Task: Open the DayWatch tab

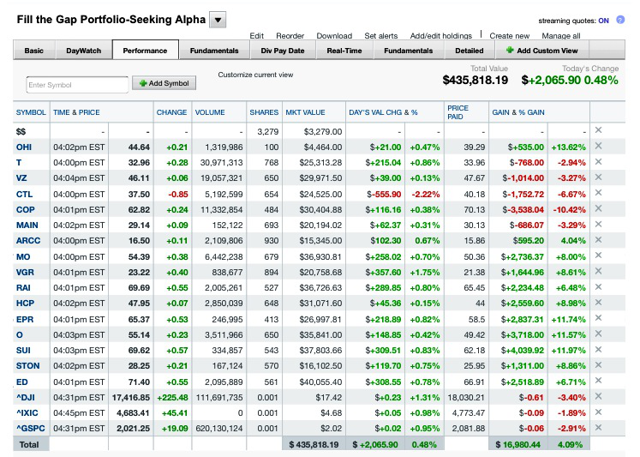Action: 84,51
